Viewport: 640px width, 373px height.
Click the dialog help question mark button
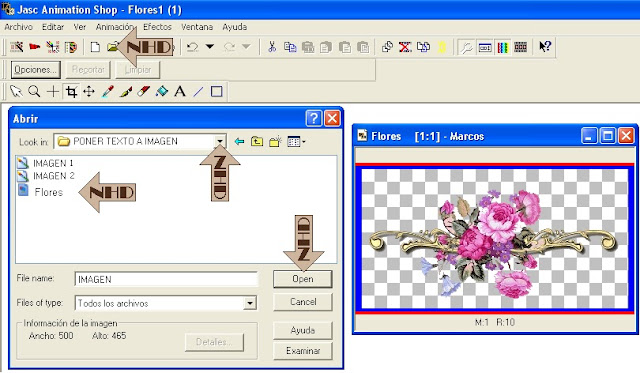(313, 118)
